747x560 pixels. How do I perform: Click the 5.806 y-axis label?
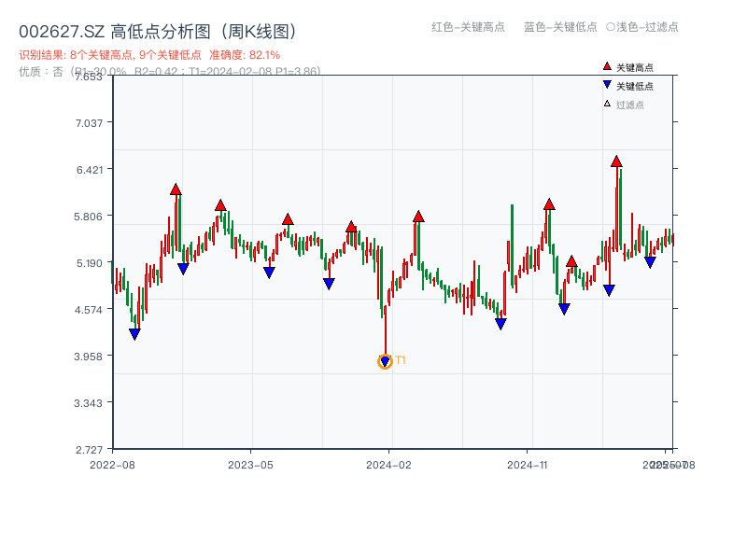pos(88,217)
